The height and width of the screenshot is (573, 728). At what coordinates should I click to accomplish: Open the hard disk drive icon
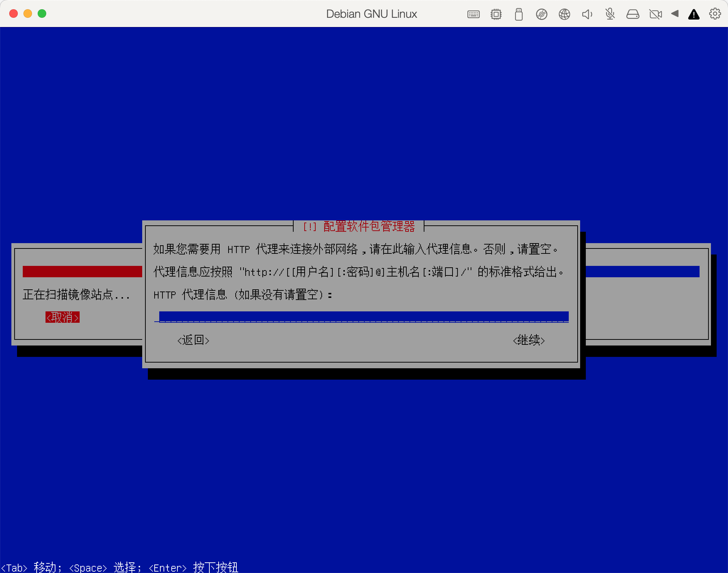pos(633,14)
